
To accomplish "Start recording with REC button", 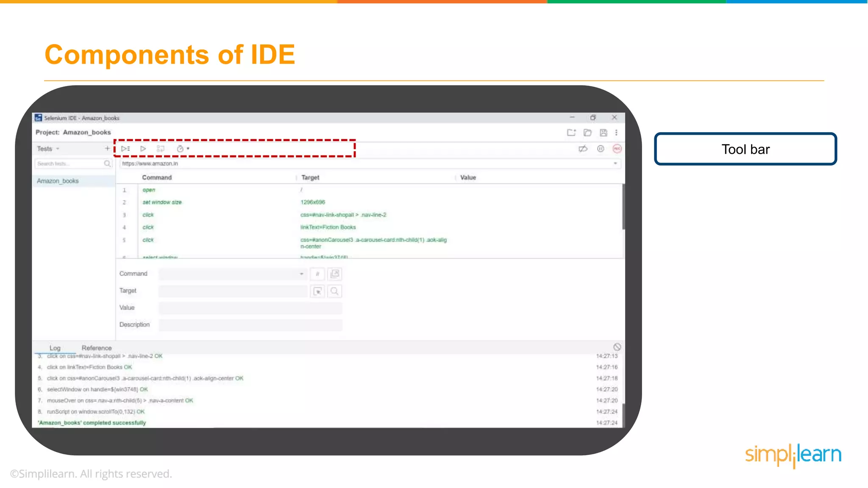I will point(617,149).
